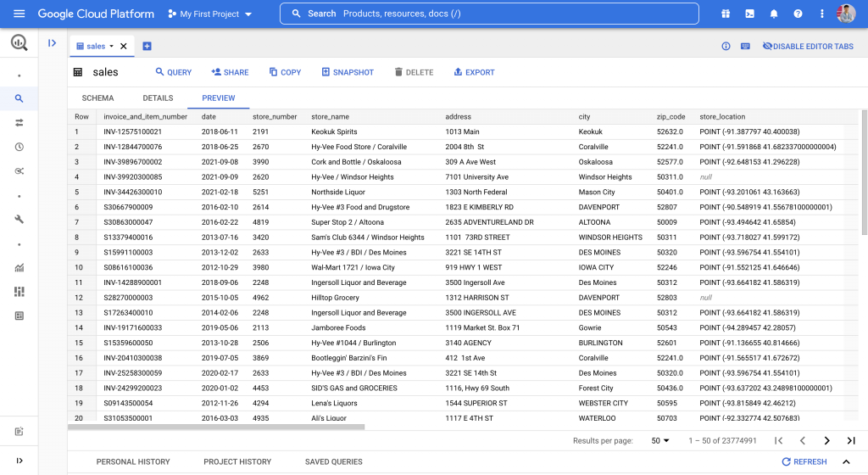Click Hilltop Grocery cell
Screen dimensions: 868x475
(336, 297)
